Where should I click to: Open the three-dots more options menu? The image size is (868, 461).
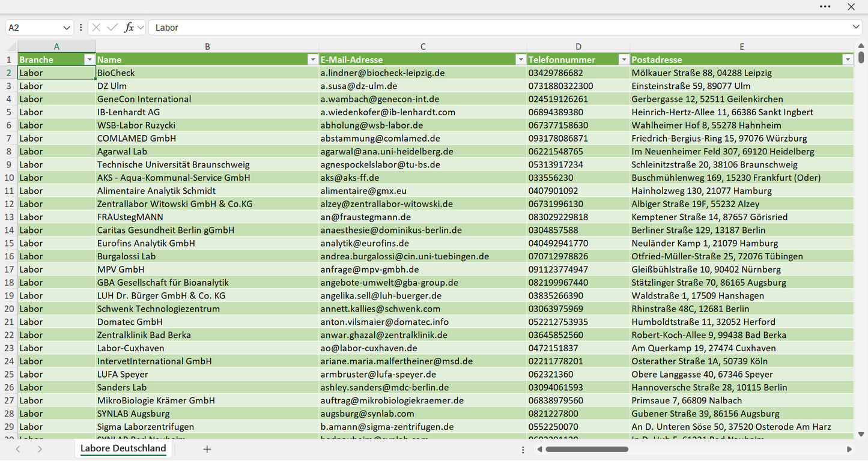click(x=825, y=7)
